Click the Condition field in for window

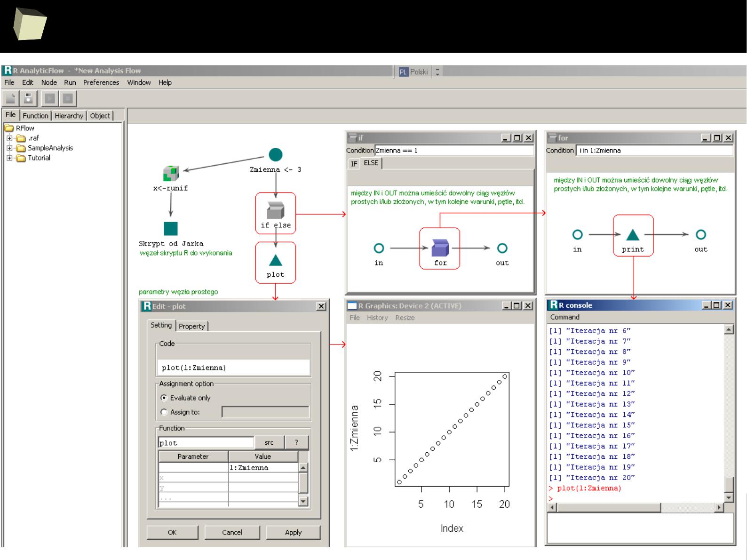654,151
